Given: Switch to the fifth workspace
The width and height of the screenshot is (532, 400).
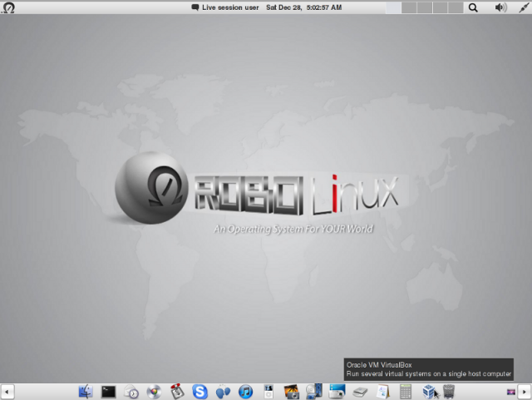Looking at the screenshot, I should click(456, 7).
